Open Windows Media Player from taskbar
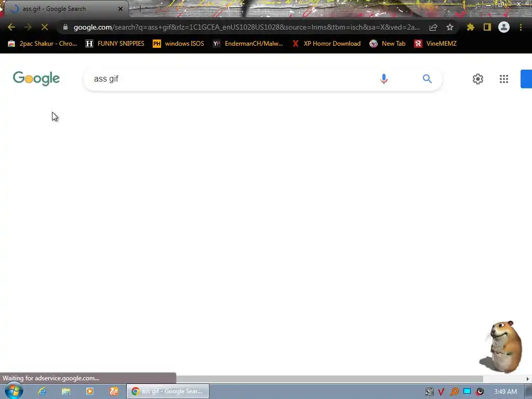The image size is (532, 399). 90,391
